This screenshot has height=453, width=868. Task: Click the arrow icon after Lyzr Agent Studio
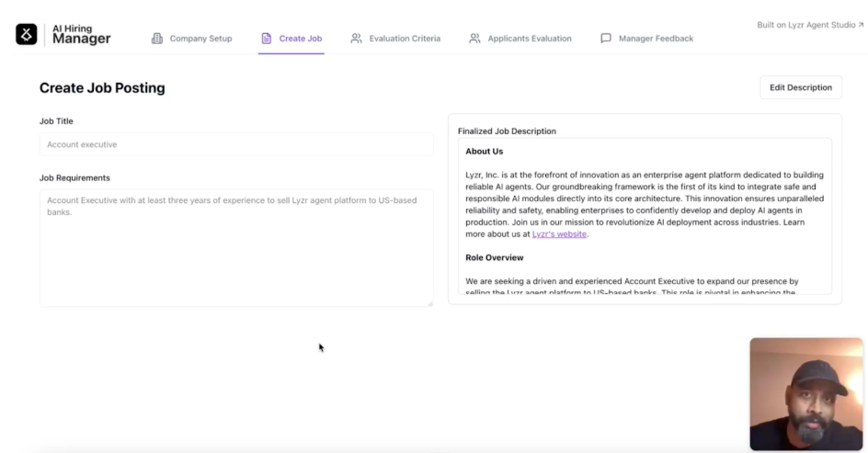pyautogui.click(x=861, y=25)
